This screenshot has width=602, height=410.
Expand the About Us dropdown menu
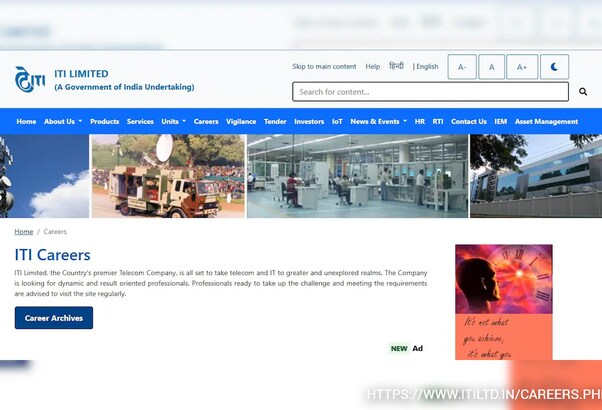click(63, 122)
